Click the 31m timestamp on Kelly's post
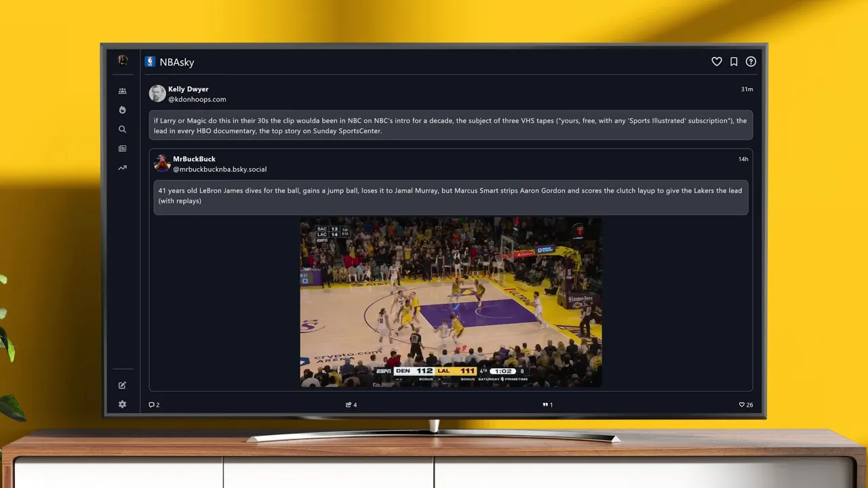Screen dimensions: 868x488 click(x=747, y=89)
